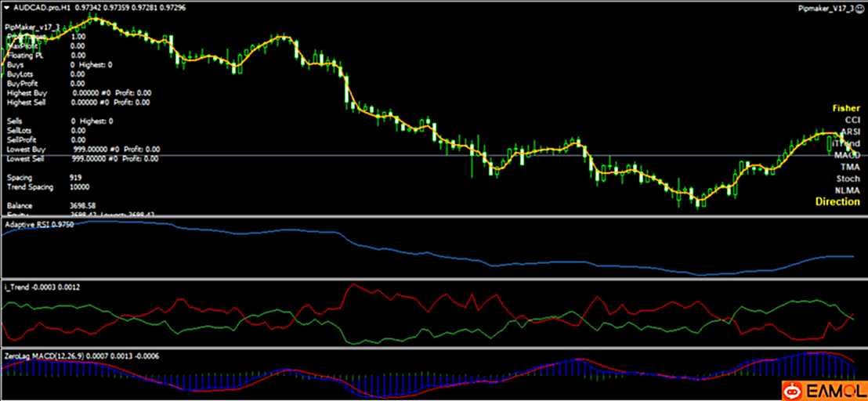Select the NLMA indicator label

pos(847,190)
